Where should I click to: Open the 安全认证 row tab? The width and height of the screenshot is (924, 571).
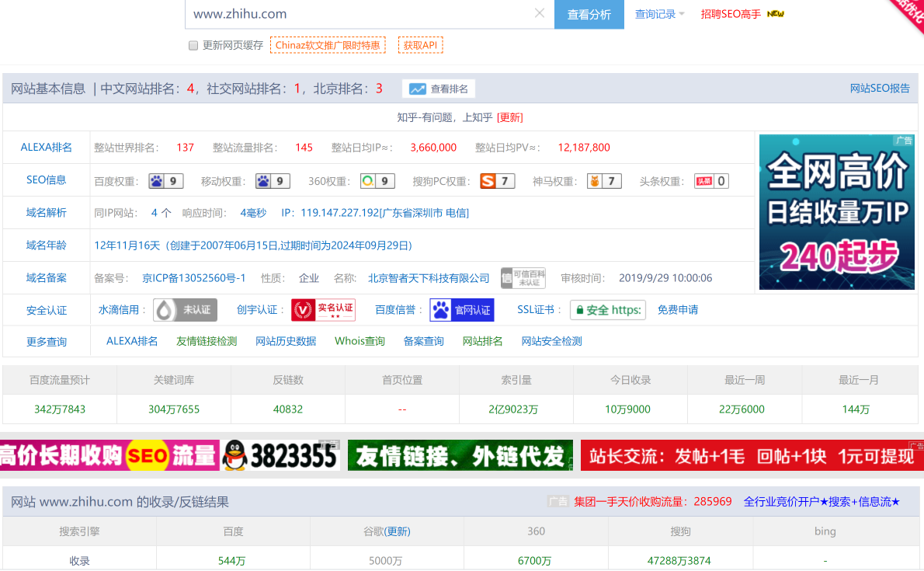tap(47, 310)
